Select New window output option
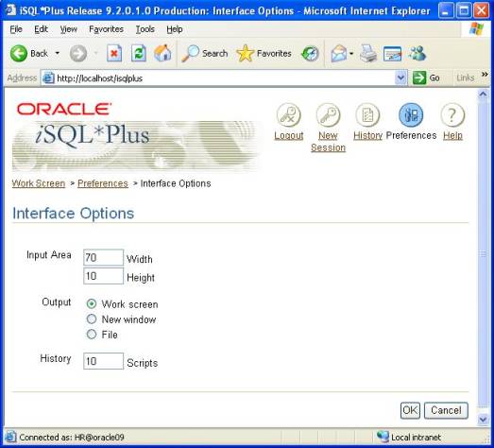 (92, 319)
